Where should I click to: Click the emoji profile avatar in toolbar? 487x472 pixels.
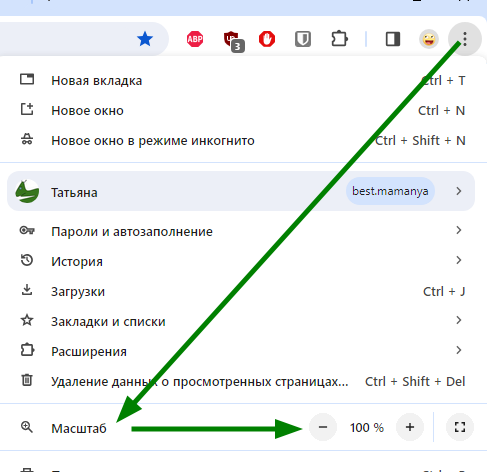pyautogui.click(x=429, y=39)
